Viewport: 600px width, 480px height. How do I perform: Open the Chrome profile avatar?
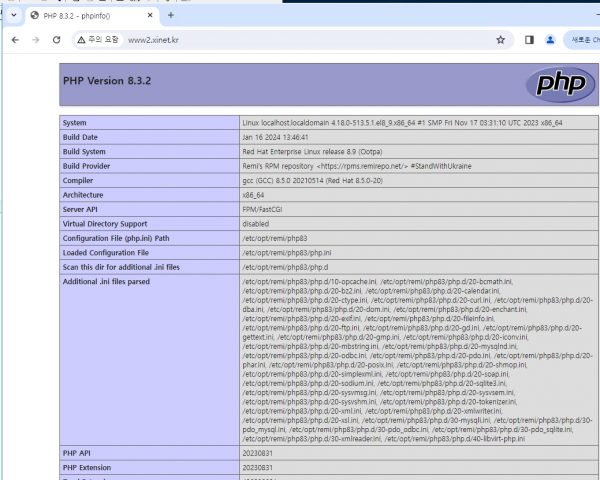[x=550, y=40]
